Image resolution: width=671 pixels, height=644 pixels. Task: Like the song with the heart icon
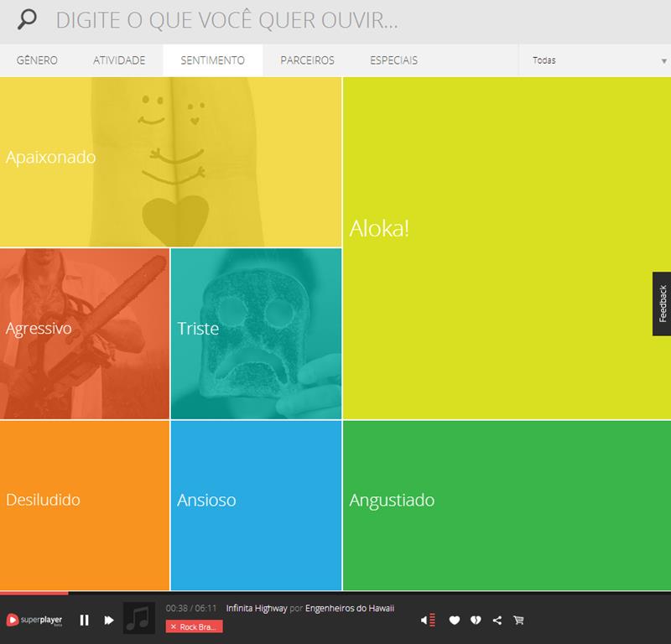click(455, 621)
